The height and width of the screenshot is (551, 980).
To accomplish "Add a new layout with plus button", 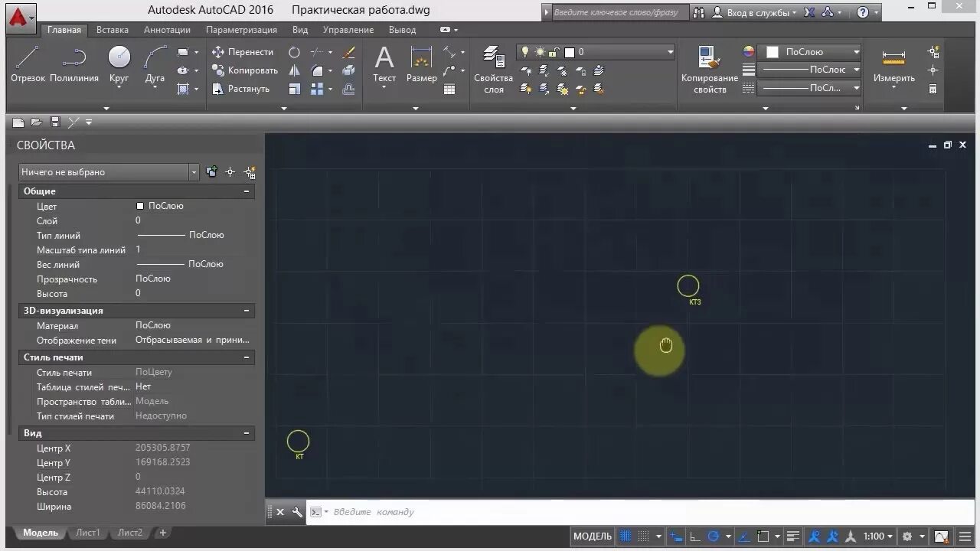I will [162, 533].
